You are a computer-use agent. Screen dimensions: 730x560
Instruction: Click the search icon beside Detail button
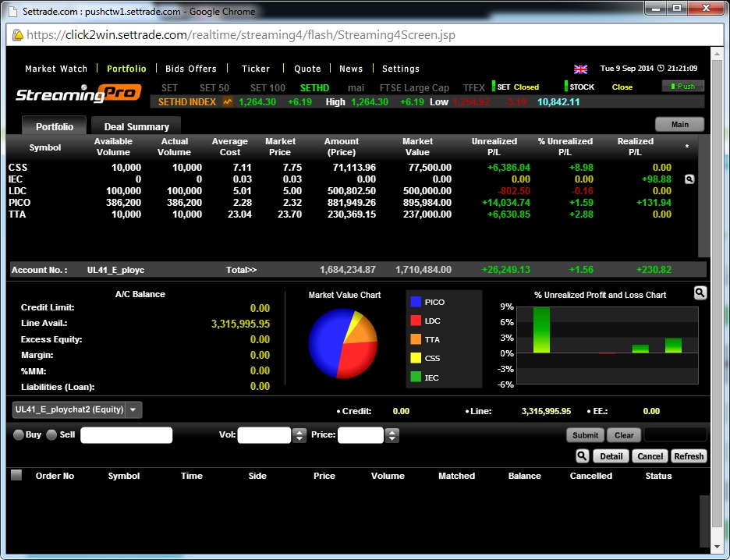[x=582, y=456]
